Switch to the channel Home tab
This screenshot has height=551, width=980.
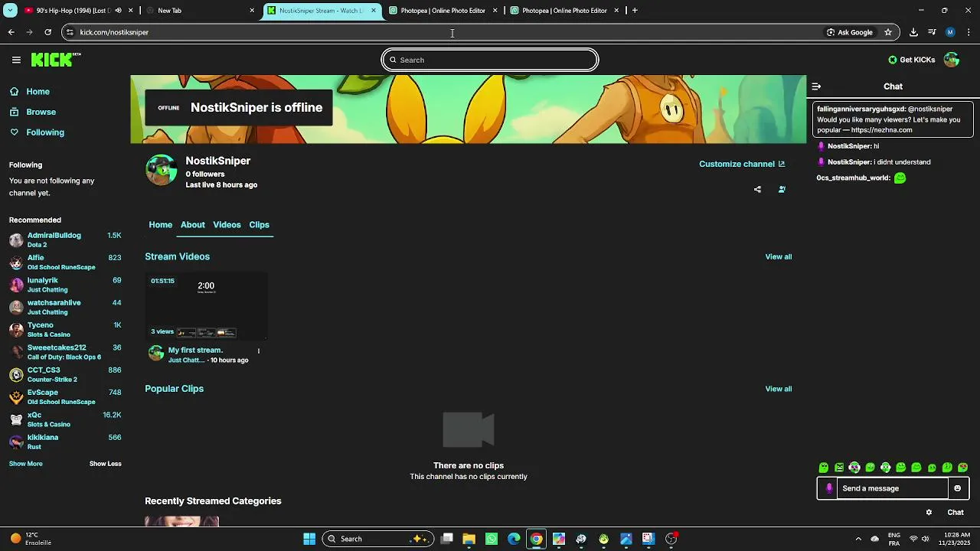[x=160, y=225]
